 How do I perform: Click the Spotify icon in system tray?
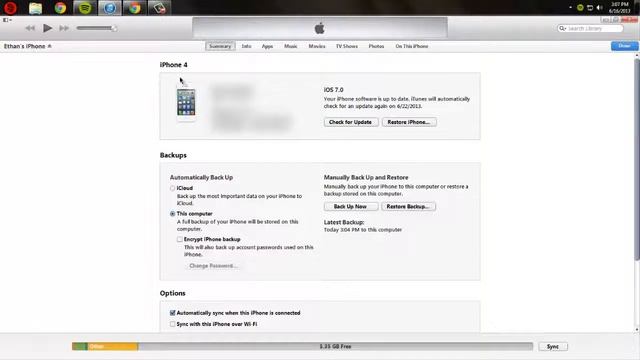click(580, 8)
